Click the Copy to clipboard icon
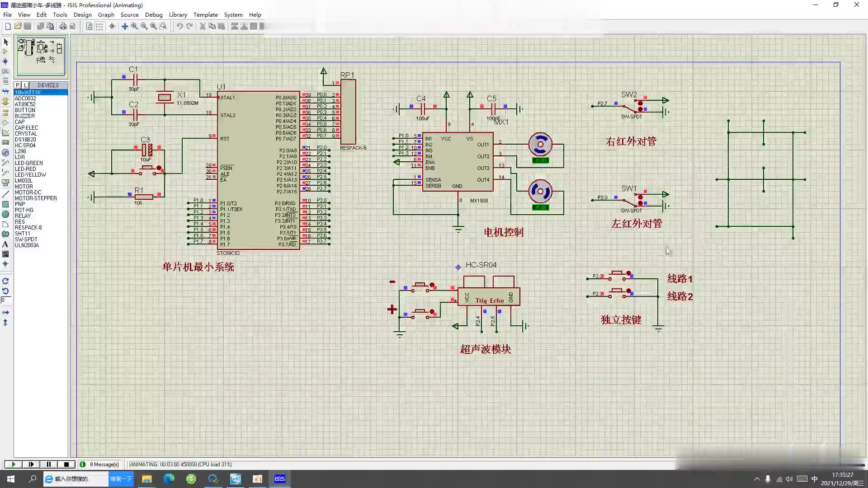This screenshot has width=868, height=488. [x=212, y=26]
